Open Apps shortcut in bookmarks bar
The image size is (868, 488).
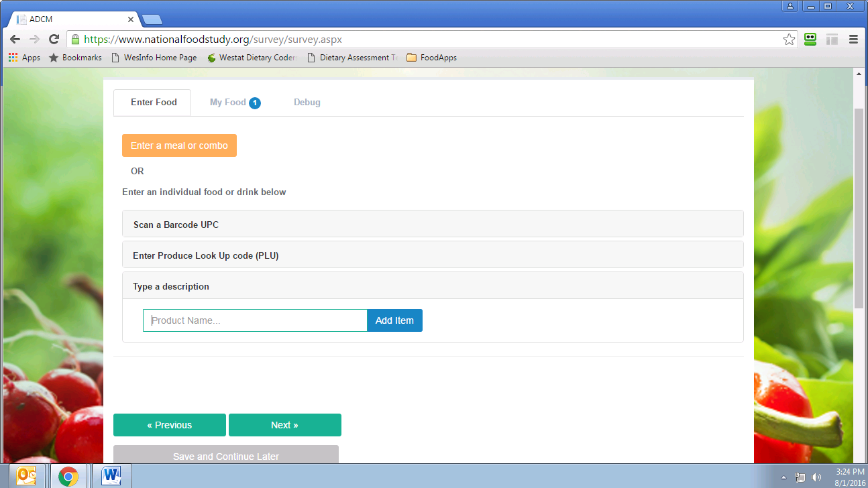[24, 58]
